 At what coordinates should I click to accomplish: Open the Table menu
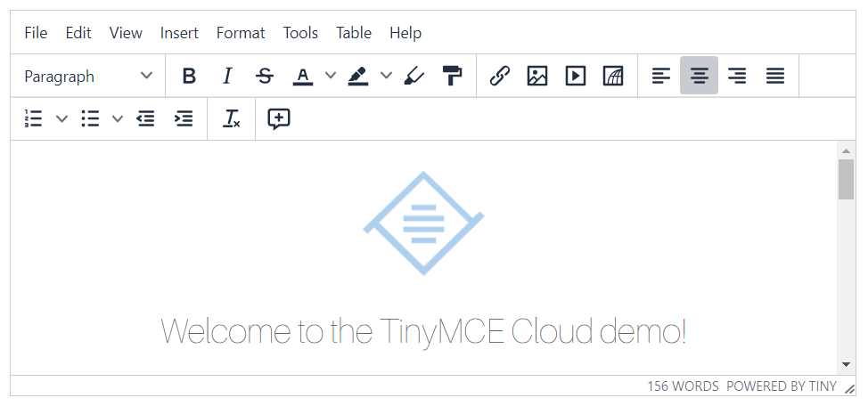pos(354,33)
